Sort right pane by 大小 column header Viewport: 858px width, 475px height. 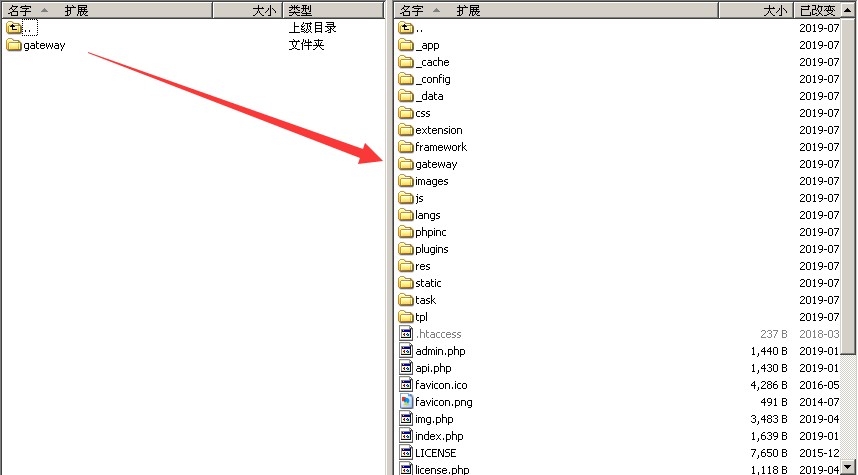point(756,10)
